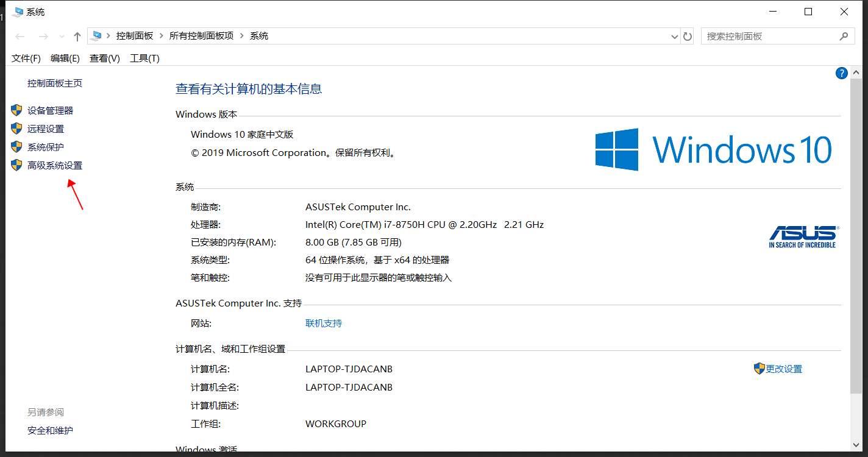This screenshot has width=868, height=457.
Task: Maximize the 系统 window
Action: pyautogui.click(x=808, y=12)
